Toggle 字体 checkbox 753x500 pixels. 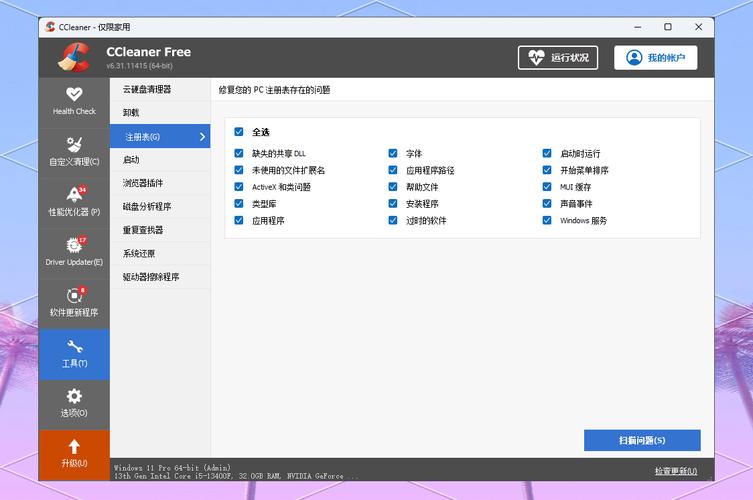click(393, 153)
